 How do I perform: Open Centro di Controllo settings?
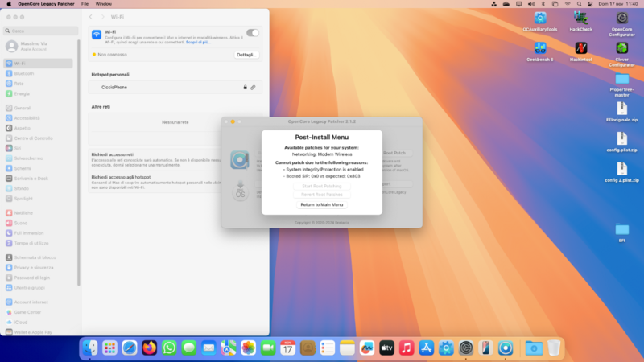point(38,138)
